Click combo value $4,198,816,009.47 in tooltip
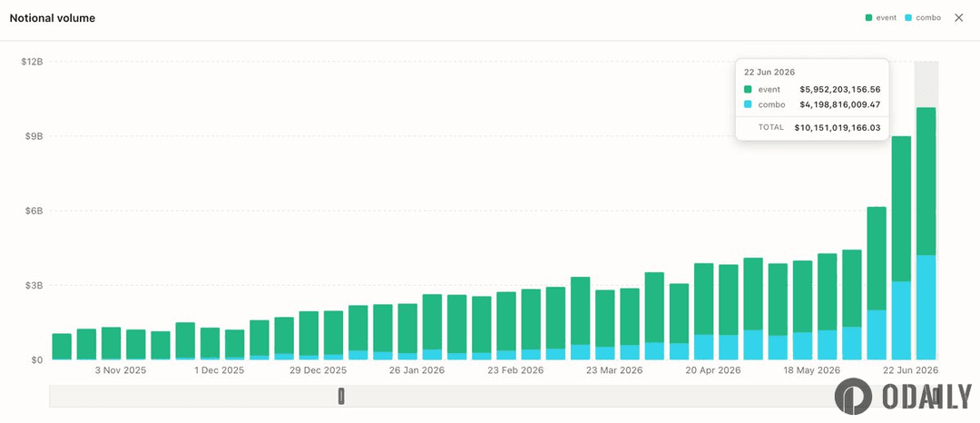This screenshot has width=980, height=423. 840,104
